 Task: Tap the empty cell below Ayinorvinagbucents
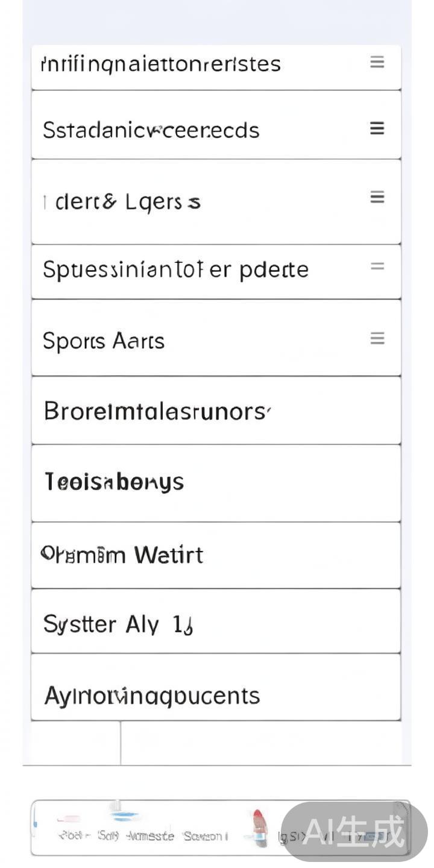(x=76, y=743)
